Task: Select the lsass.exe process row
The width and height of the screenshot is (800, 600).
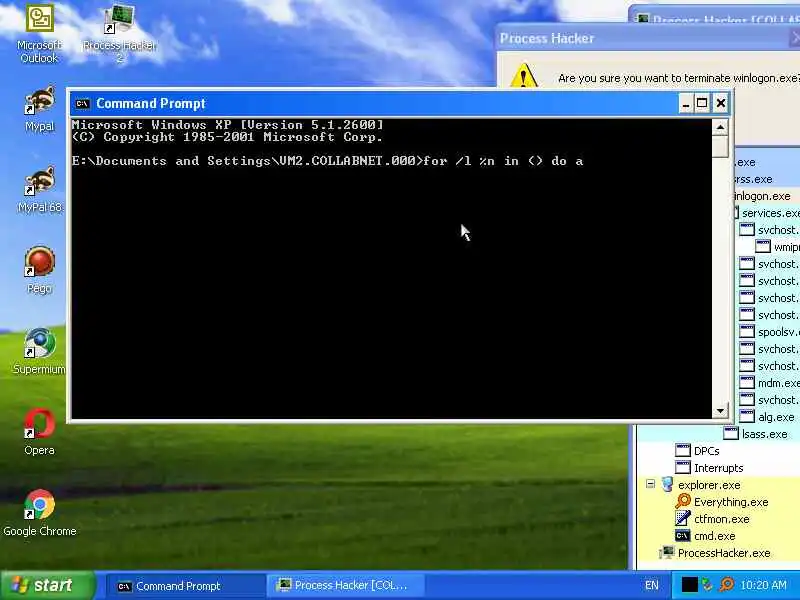Action: pos(718,434)
